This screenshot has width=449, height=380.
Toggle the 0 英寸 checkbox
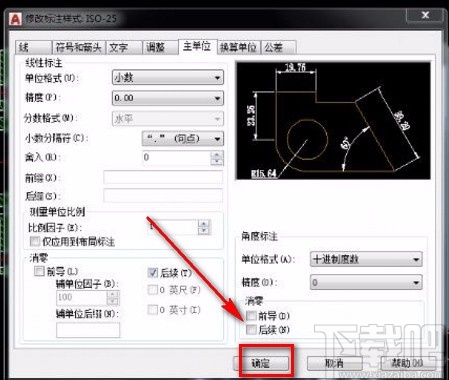[153, 310]
